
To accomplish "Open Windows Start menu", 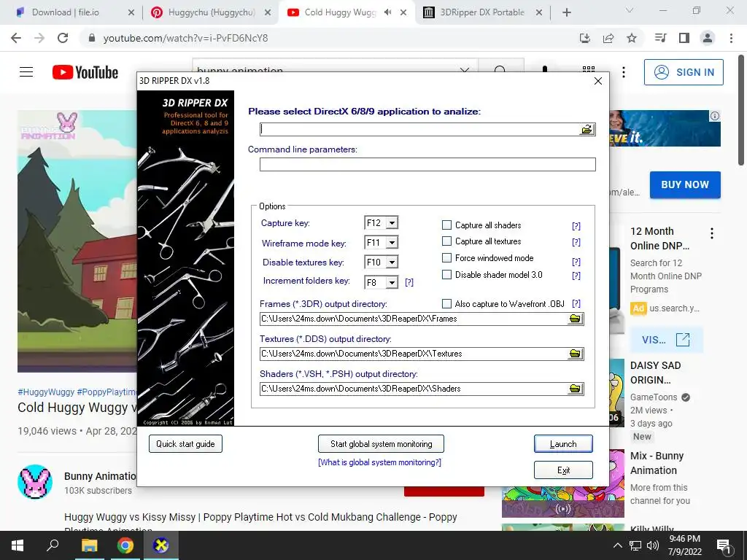I will (18, 545).
